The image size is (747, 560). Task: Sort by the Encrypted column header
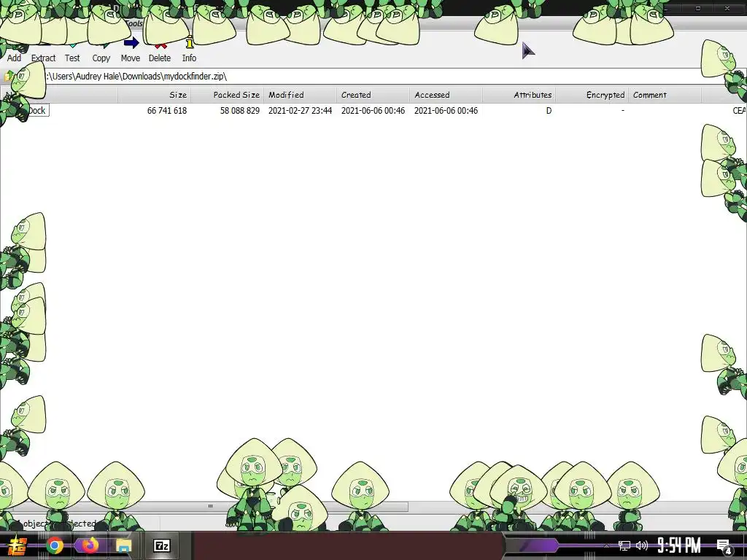[x=592, y=95]
